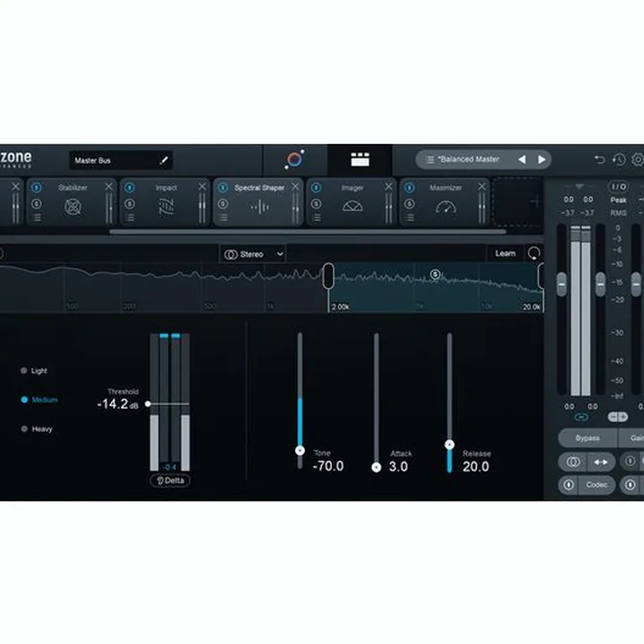This screenshot has height=644, width=644.
Task: Solo the Impact module
Action: pyautogui.click(x=130, y=204)
